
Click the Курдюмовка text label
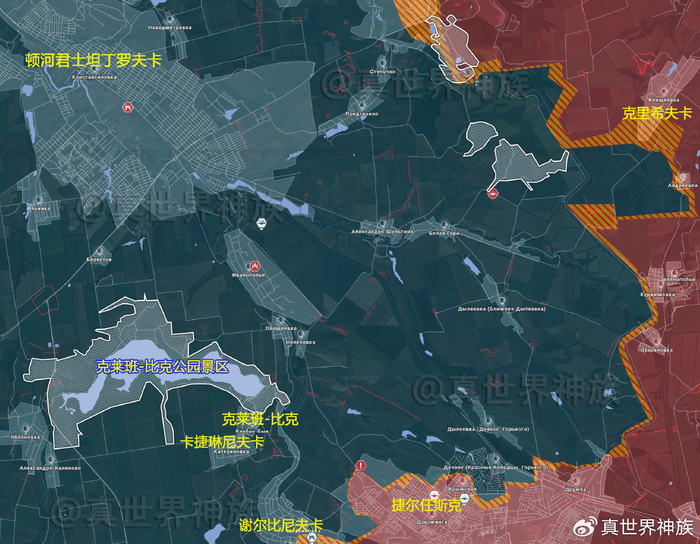657,295
